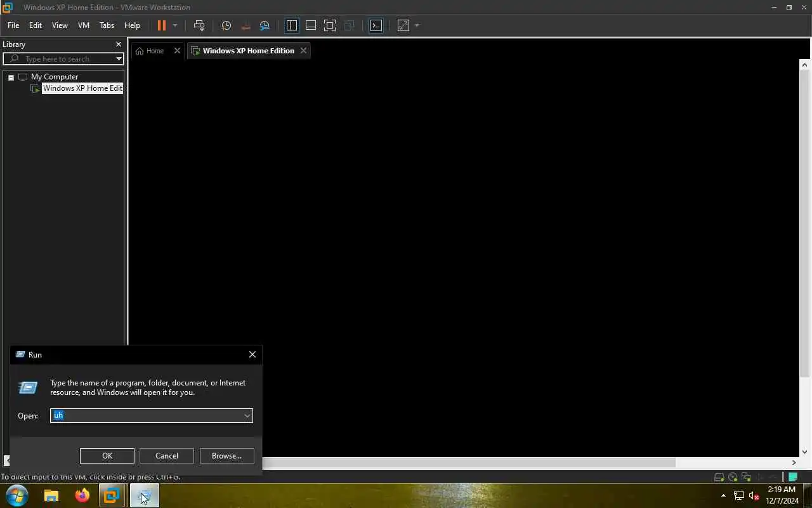The image size is (812, 508).
Task: Open File Explorer from the taskbar
Action: coord(51,495)
